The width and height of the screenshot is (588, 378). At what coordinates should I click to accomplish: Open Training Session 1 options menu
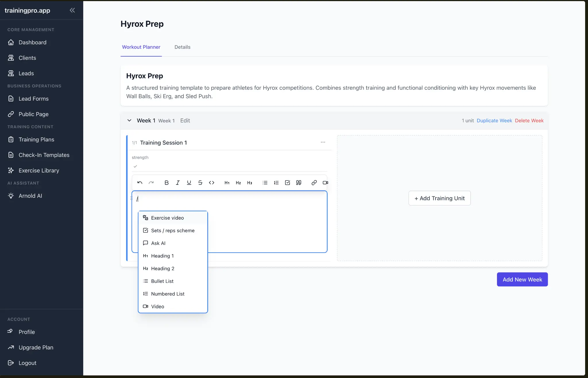click(x=323, y=142)
